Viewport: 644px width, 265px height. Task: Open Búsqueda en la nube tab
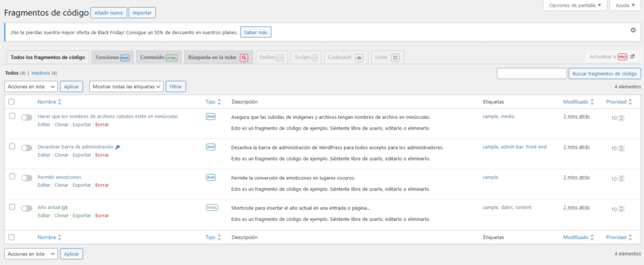pyautogui.click(x=218, y=57)
